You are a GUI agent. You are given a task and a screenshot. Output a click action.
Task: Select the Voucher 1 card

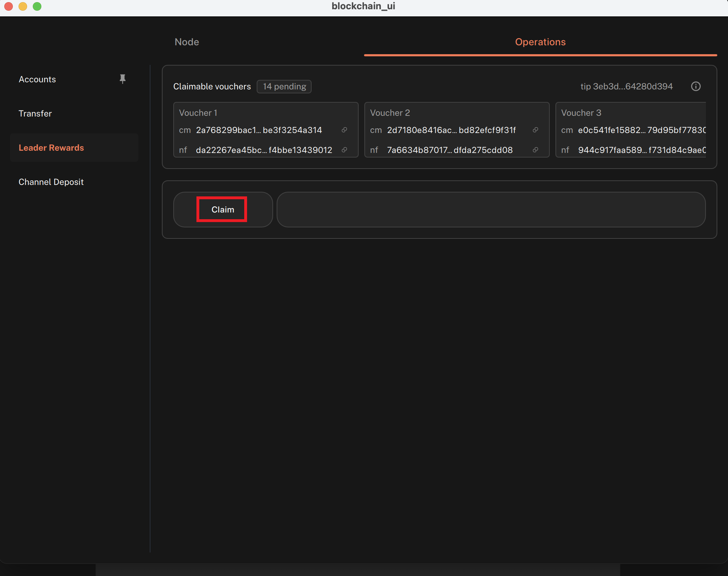click(266, 130)
